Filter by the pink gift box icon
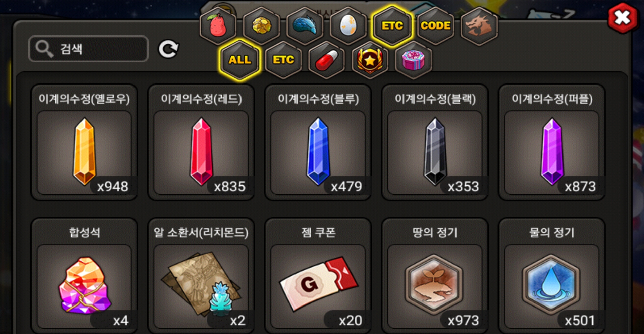Image resolution: width=644 pixels, height=334 pixels. pyautogui.click(x=413, y=60)
